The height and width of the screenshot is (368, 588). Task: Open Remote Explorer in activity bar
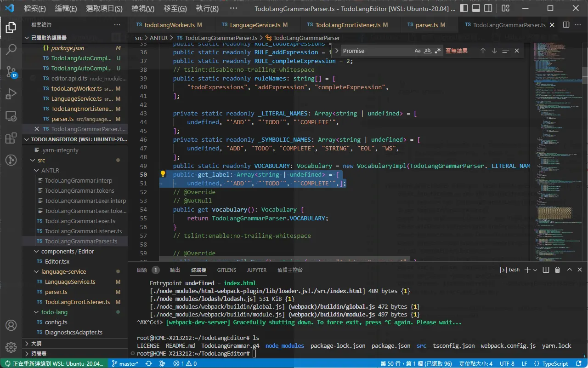coord(11,116)
